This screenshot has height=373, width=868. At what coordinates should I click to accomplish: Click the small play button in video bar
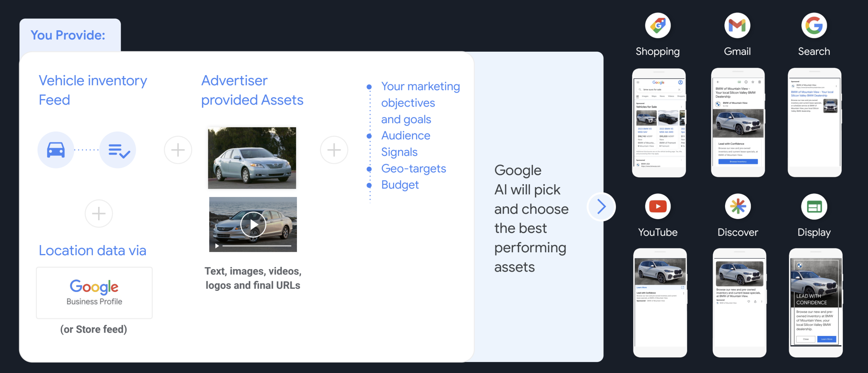(x=217, y=246)
